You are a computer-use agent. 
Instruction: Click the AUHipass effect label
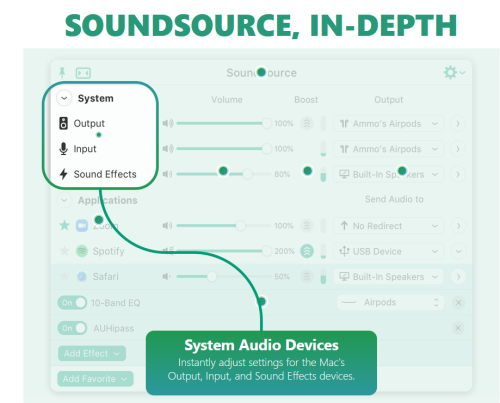click(x=113, y=328)
